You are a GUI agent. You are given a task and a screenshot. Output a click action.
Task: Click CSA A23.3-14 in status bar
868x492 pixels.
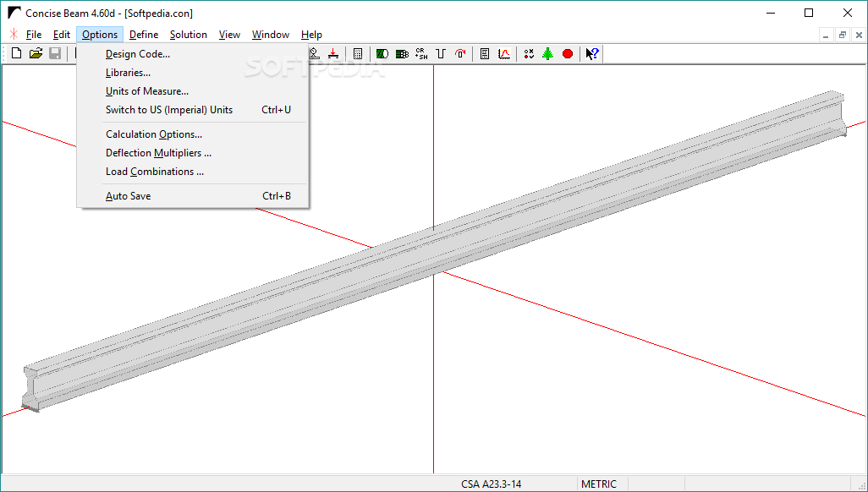491,484
